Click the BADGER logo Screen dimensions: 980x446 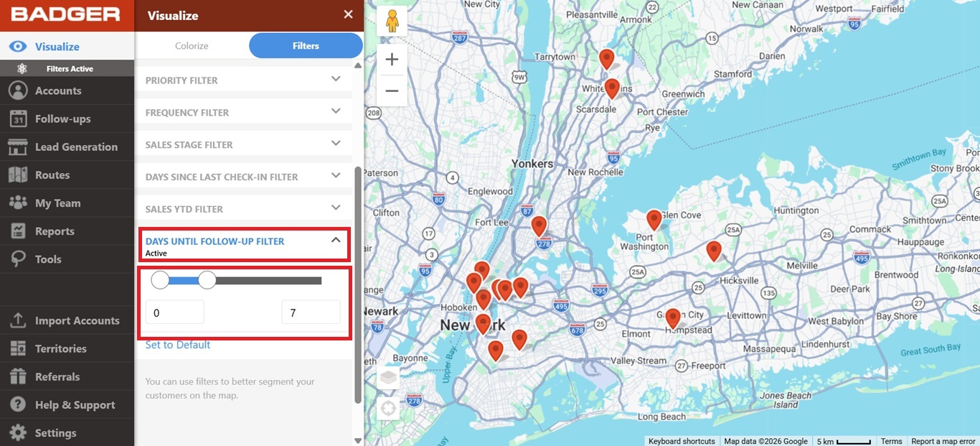66,14
